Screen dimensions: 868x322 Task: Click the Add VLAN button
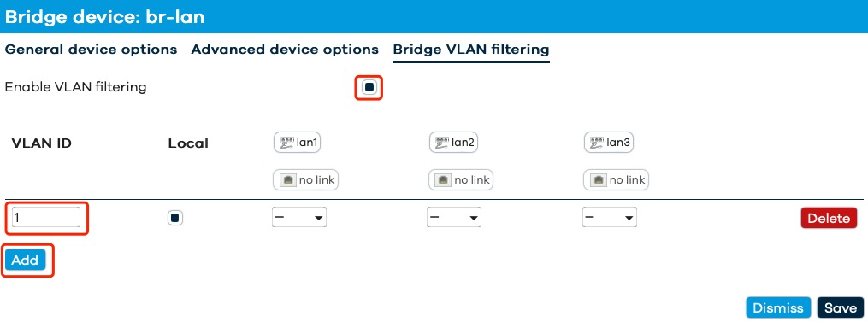25,260
